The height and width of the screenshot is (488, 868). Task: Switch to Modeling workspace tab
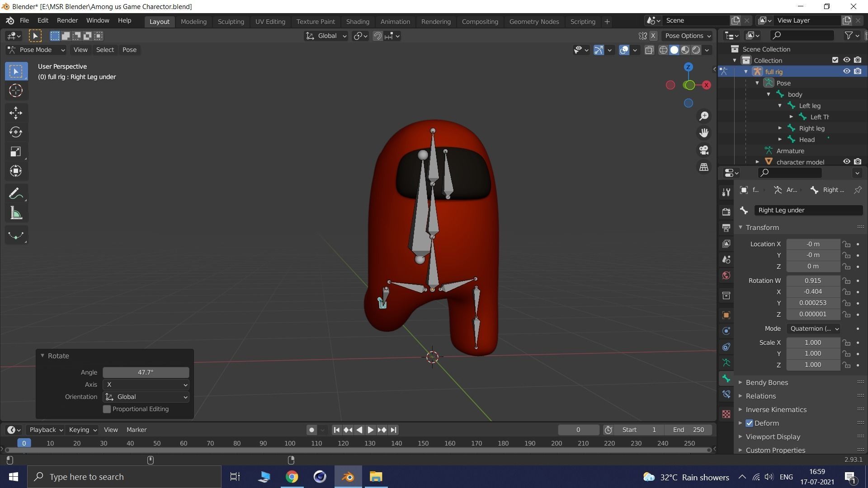[193, 22]
